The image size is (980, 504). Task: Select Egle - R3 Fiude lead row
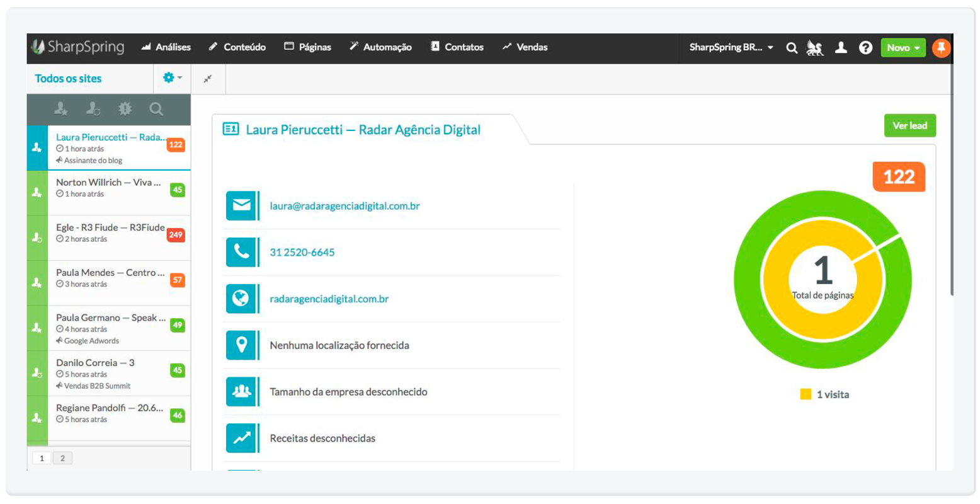[x=109, y=238]
